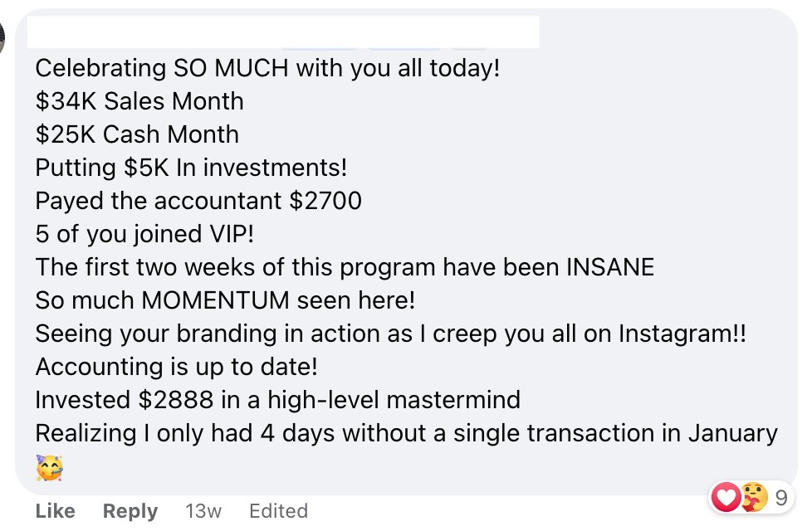Open the reaction count showing 9

pos(780,498)
